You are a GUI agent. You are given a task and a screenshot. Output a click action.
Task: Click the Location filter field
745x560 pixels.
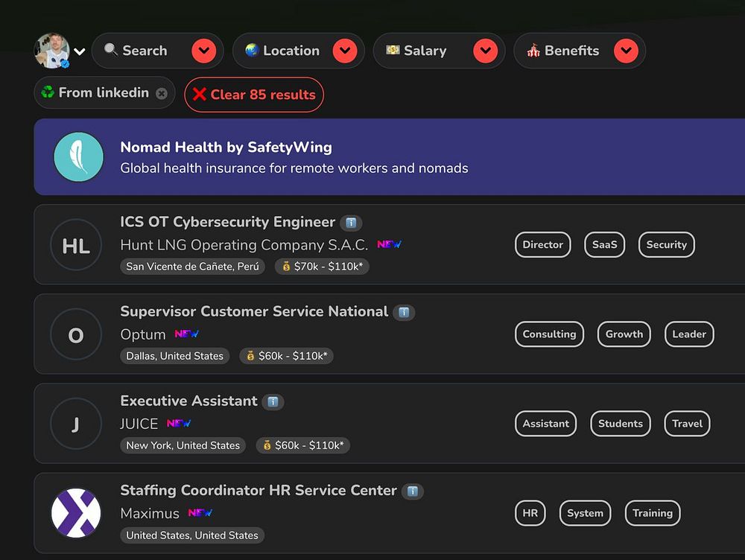299,51
